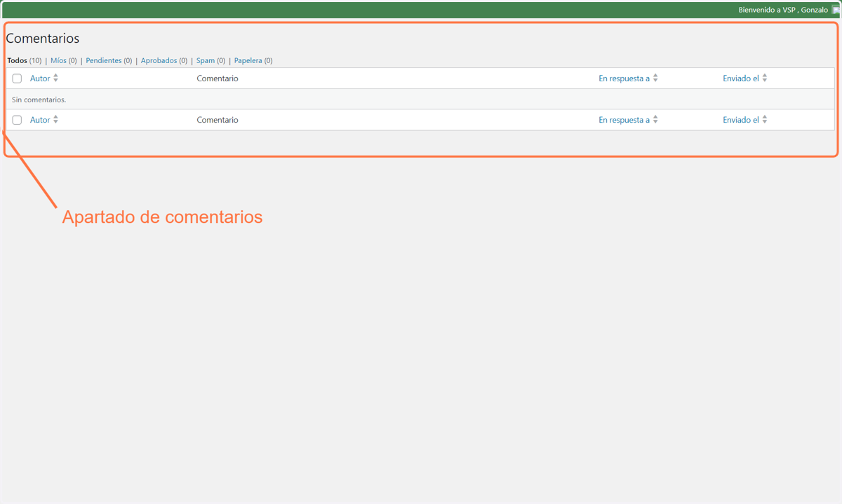Show the Todos (10) comment filter

tap(25, 60)
